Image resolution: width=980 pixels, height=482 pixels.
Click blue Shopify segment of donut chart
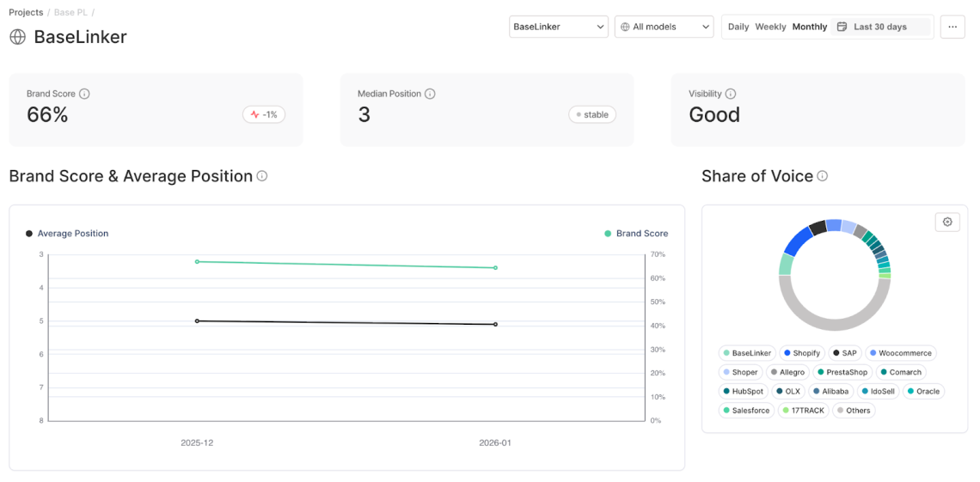pyautogui.click(x=797, y=241)
